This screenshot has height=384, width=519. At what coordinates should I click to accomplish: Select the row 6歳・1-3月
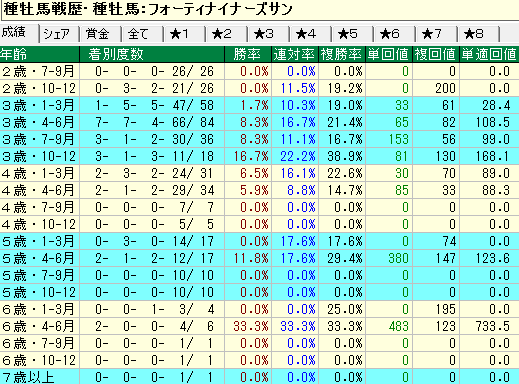click(259, 309)
